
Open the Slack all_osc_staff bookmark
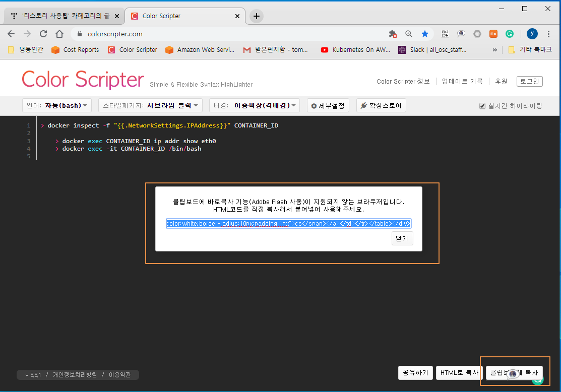432,50
